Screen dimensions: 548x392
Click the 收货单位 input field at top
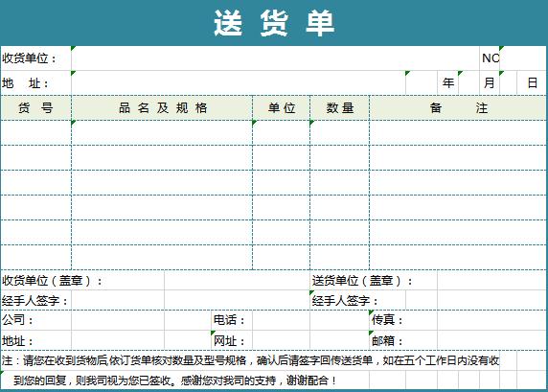coord(275,58)
